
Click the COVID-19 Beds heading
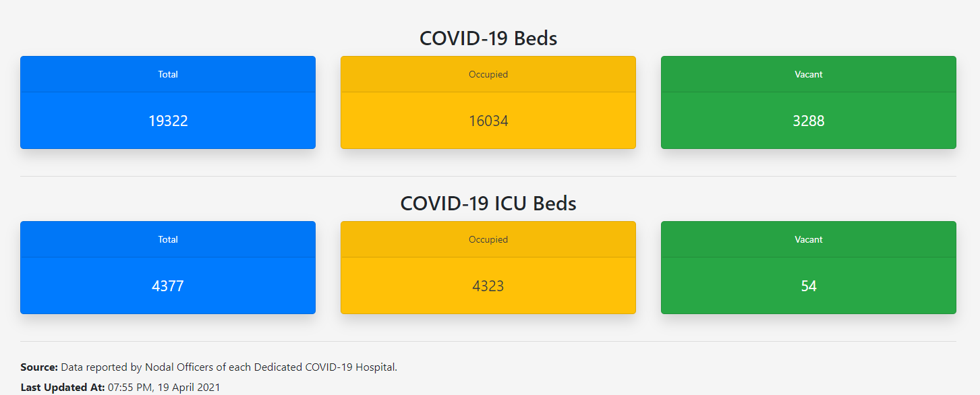pyautogui.click(x=488, y=38)
